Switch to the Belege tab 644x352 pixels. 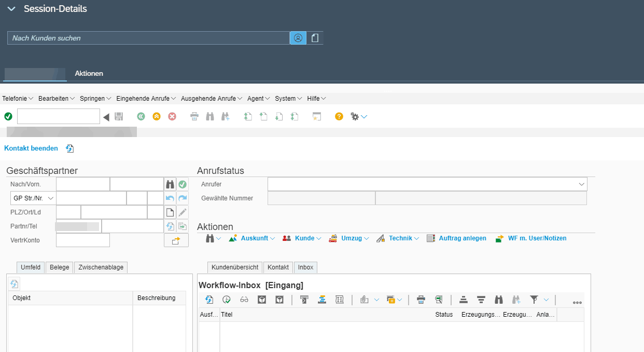click(60, 267)
